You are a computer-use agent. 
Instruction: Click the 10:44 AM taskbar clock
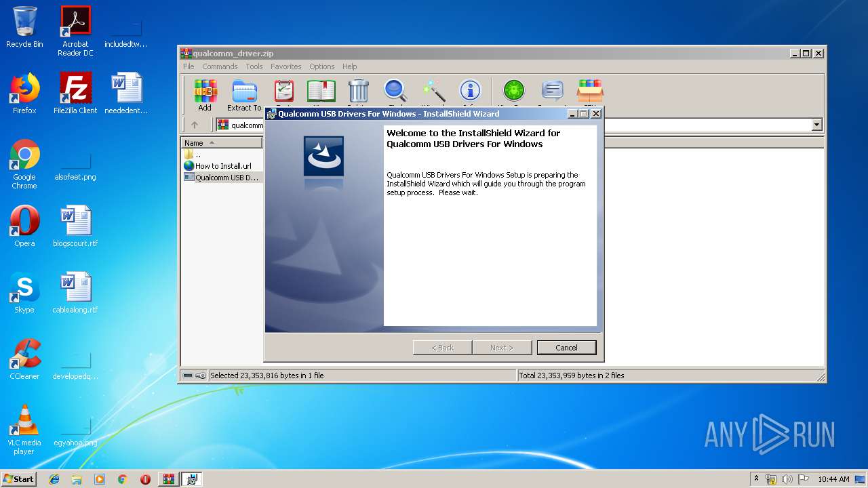[833, 479]
